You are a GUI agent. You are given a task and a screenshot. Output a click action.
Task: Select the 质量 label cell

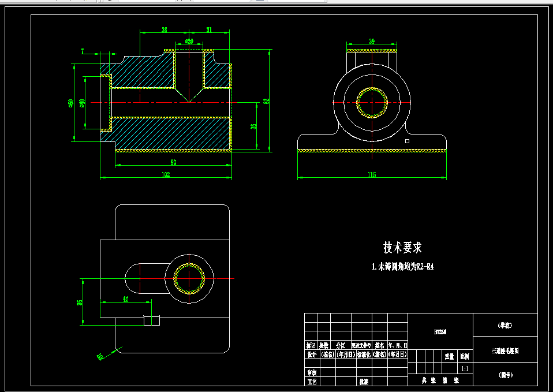(x=449, y=357)
